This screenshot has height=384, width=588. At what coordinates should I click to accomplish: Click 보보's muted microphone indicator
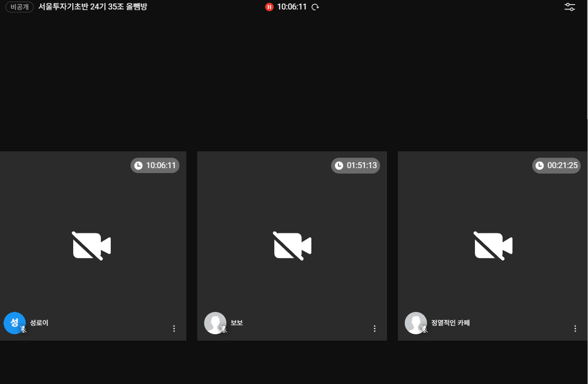(224, 329)
